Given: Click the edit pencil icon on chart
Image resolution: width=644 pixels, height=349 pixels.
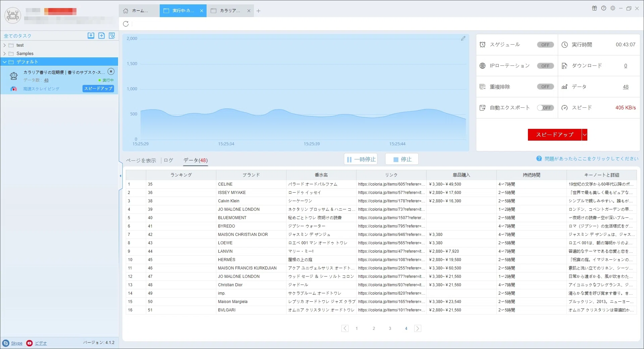Looking at the screenshot, I should point(463,39).
